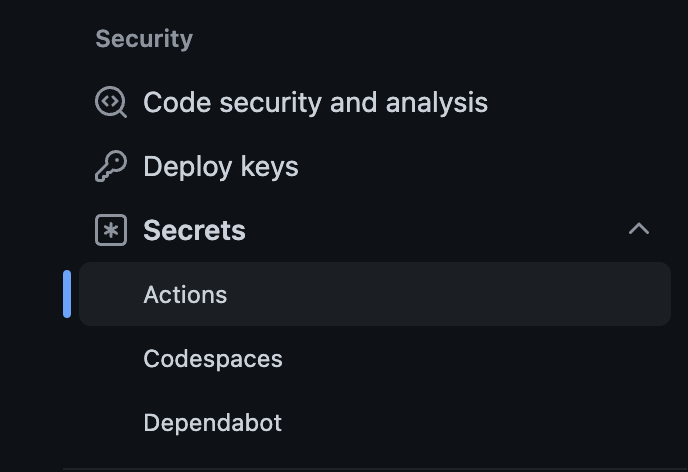Collapse the Secrets section using the chevron

click(638, 229)
